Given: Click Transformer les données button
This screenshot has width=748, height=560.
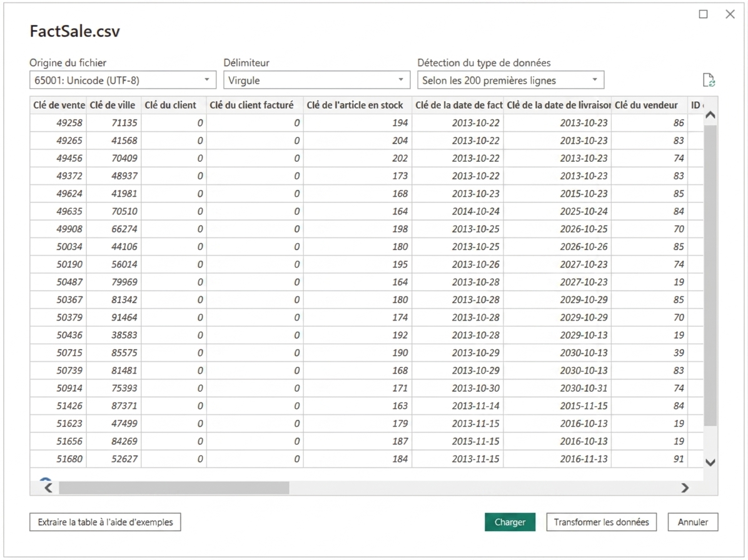Looking at the screenshot, I should (601, 522).
